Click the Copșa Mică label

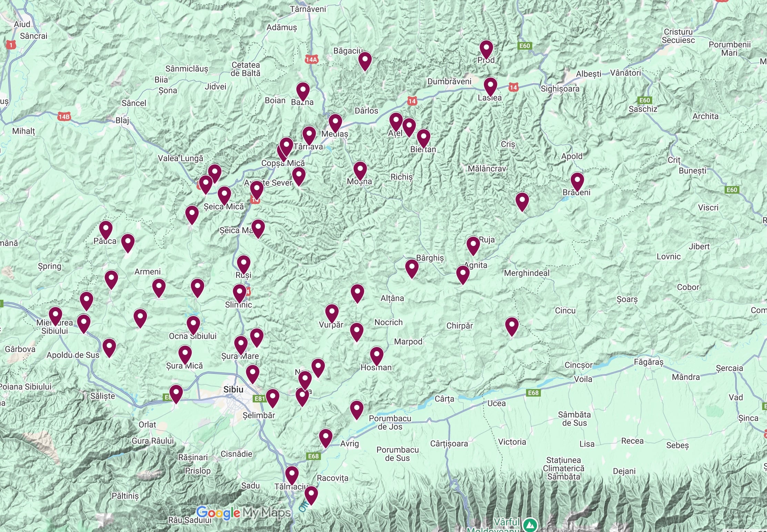point(283,163)
